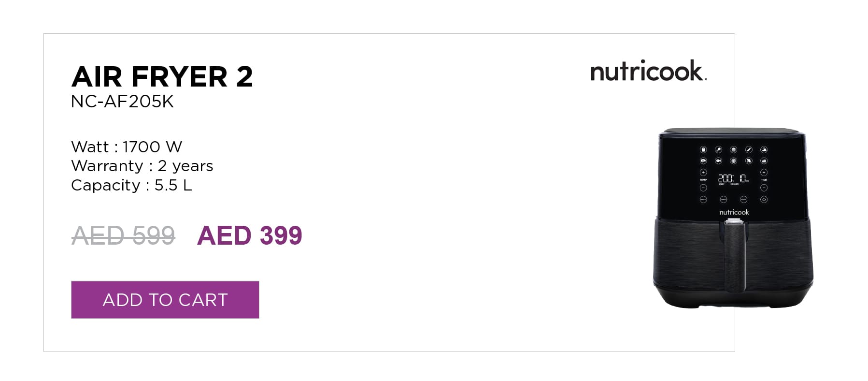Click the ADD TO CART button

click(165, 300)
